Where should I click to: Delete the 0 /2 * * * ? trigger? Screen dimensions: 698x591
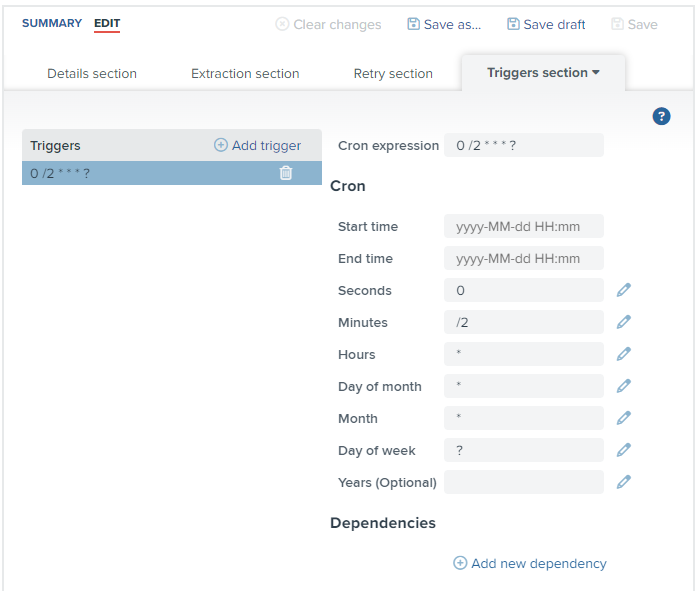[286, 173]
